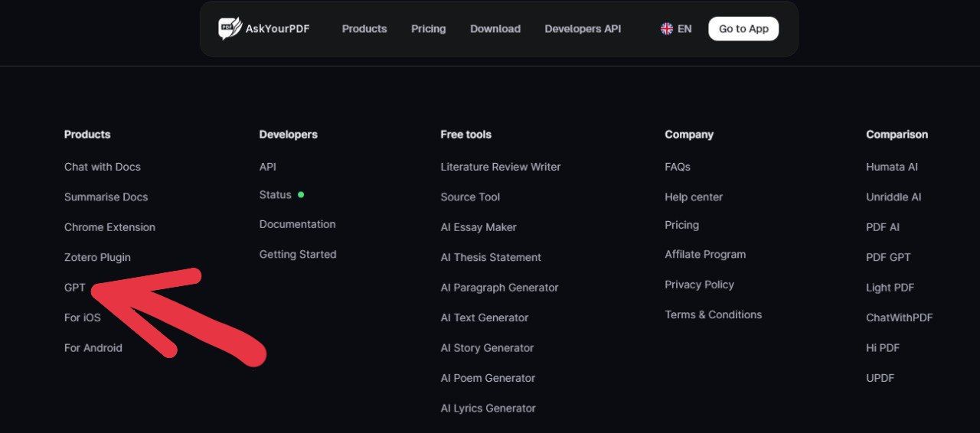Open the Getting Started link

point(298,254)
